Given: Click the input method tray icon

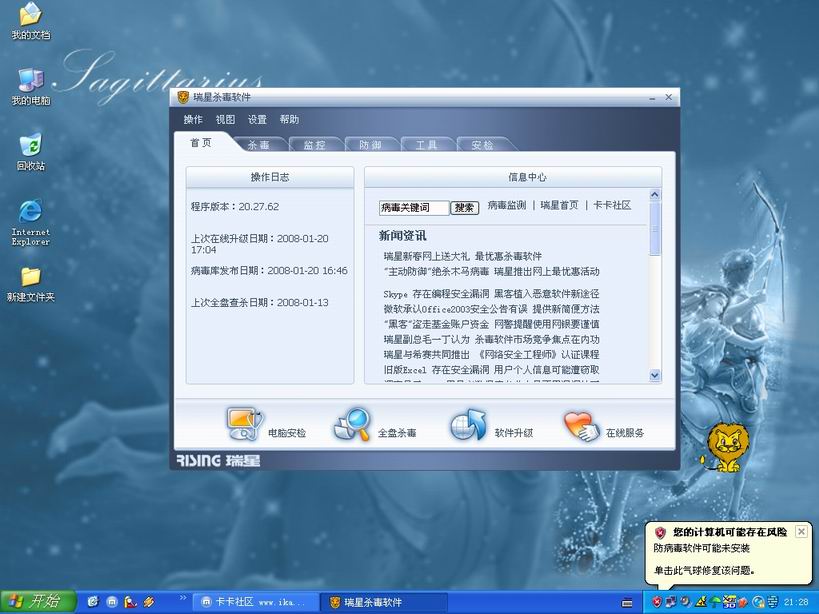Looking at the screenshot, I should (772, 603).
